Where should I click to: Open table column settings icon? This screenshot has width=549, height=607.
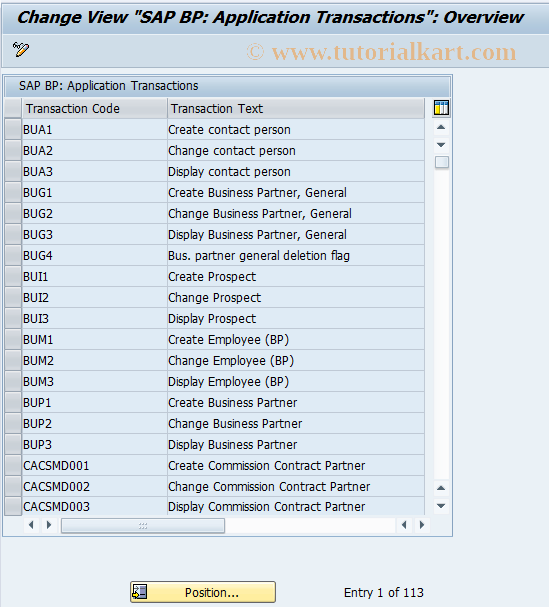coord(441,108)
